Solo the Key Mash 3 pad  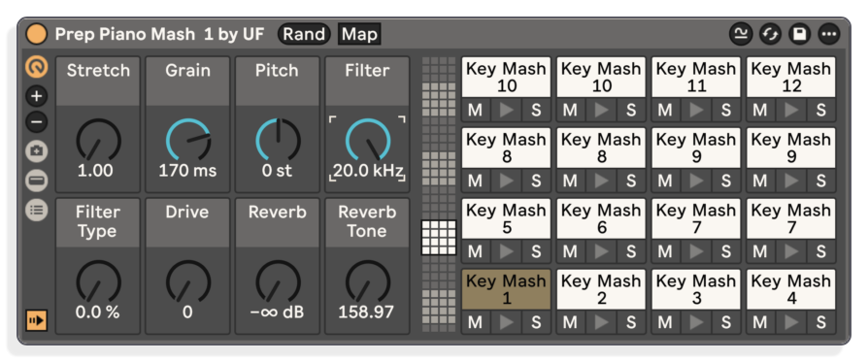(725, 322)
